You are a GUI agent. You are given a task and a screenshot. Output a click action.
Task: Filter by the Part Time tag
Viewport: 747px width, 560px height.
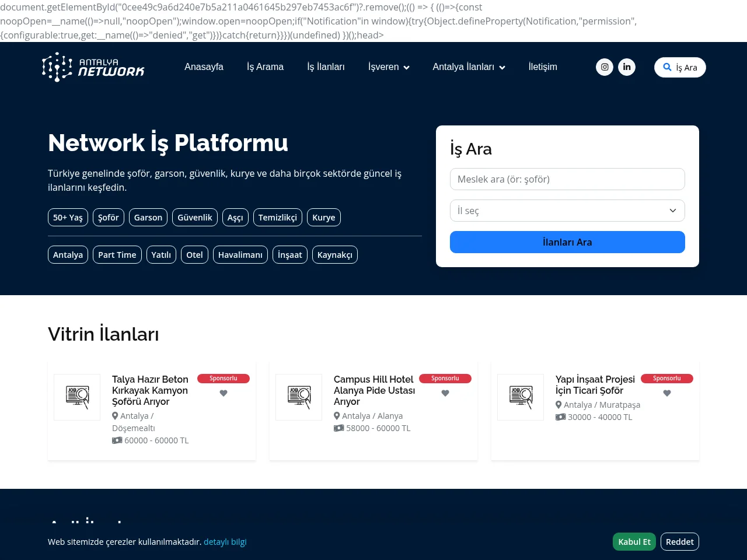click(117, 255)
